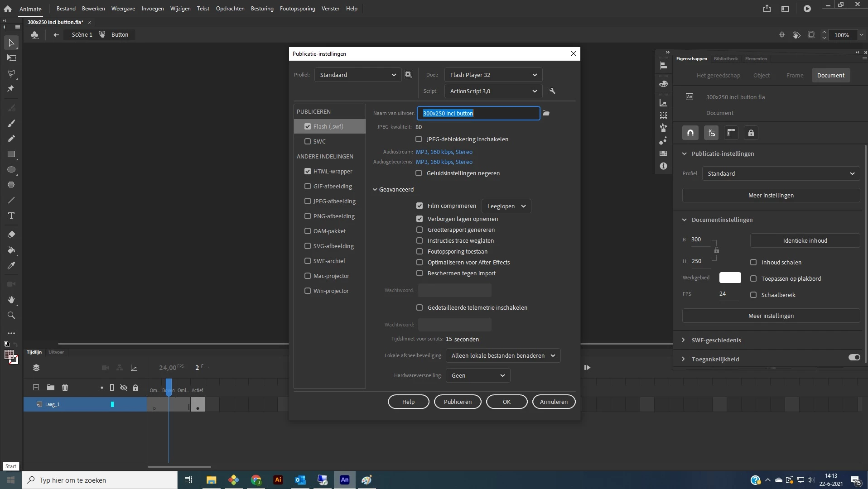
Task: Open the Script ActionScript dropdown
Action: [x=493, y=91]
